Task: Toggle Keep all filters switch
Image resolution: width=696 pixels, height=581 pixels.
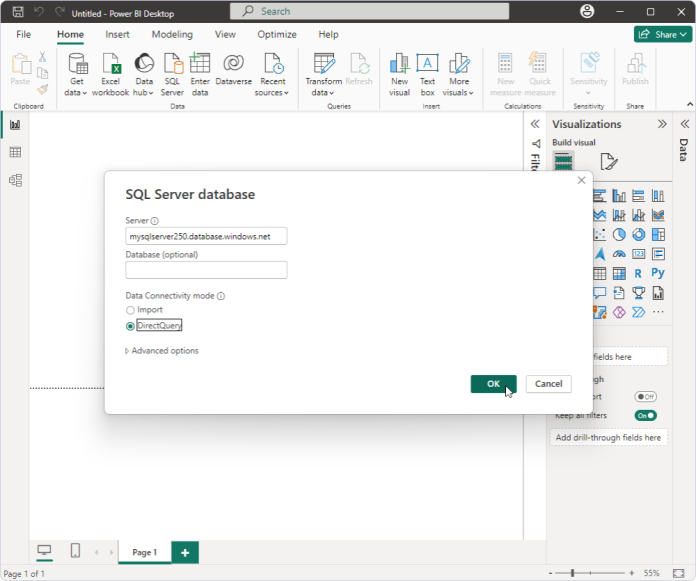Action: (x=645, y=415)
